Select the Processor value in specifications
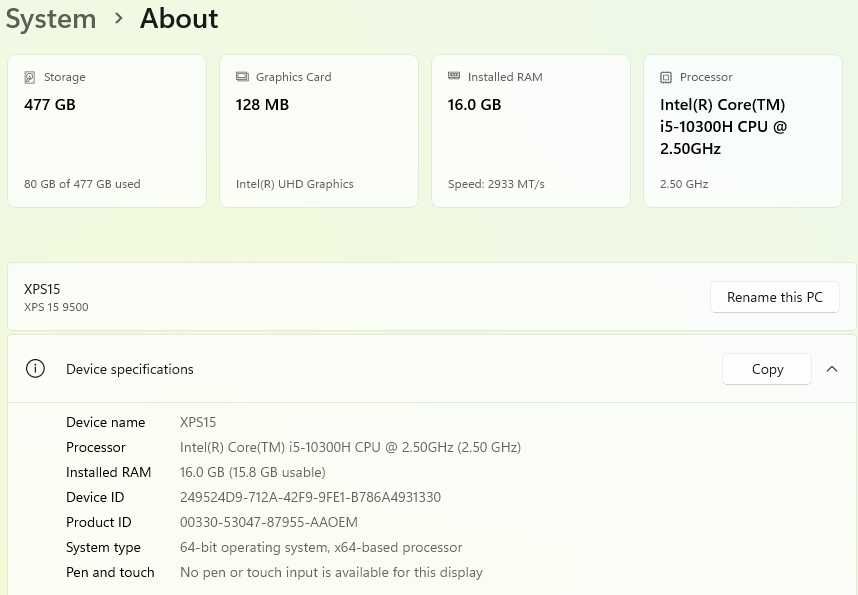Viewport: 858px width, 595px height. click(x=350, y=447)
